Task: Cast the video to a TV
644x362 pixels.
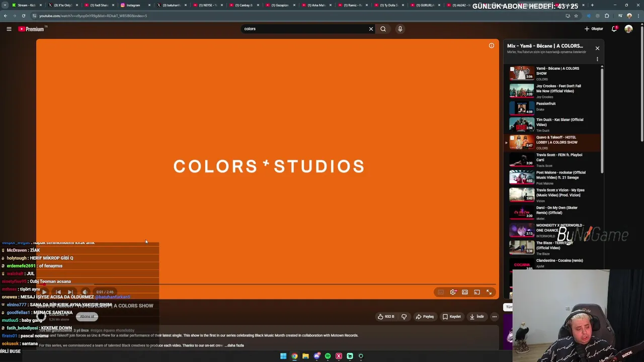Action: 477,292
